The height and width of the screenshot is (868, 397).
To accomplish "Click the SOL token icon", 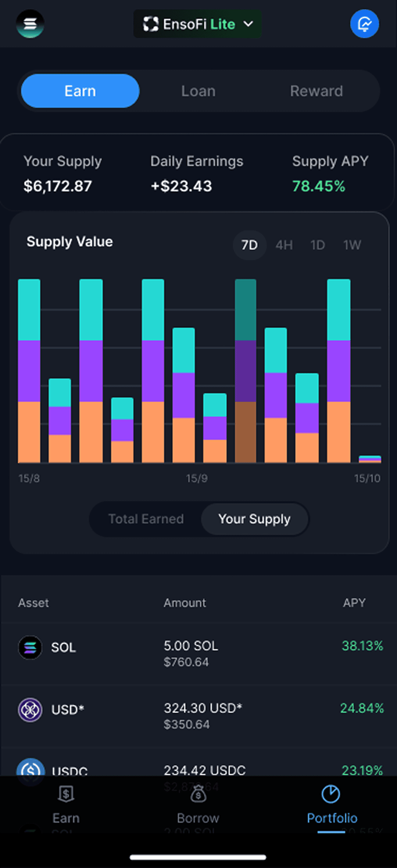I will point(30,647).
